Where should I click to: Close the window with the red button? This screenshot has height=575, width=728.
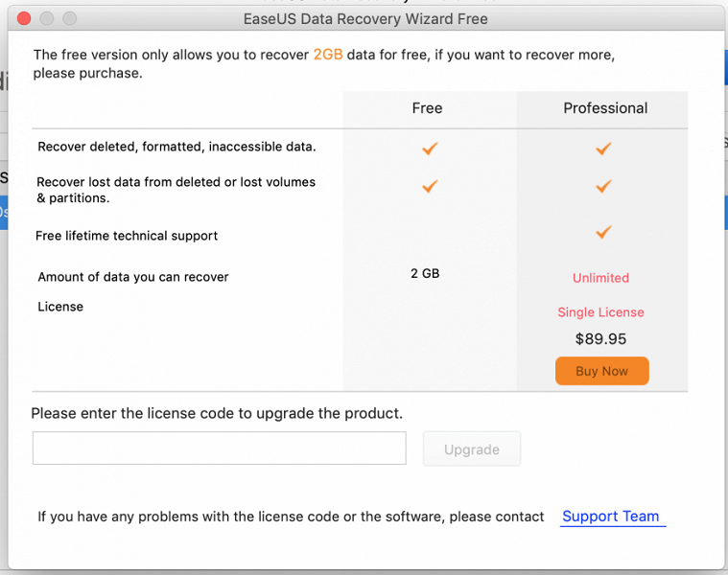(x=24, y=18)
